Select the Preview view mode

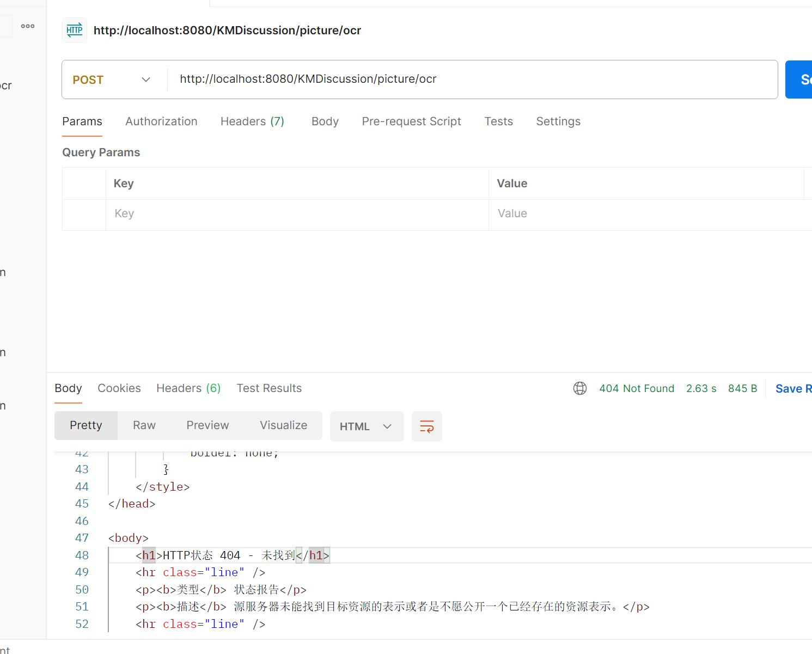(207, 425)
